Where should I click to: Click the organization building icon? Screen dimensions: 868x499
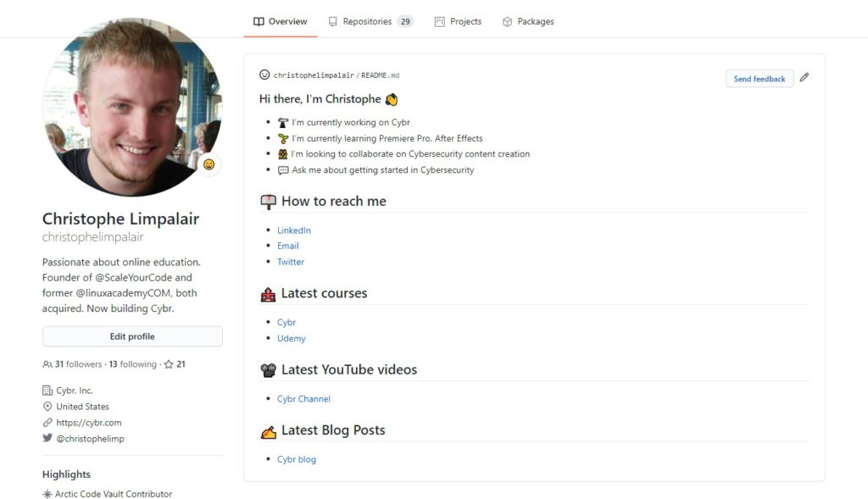pos(47,390)
